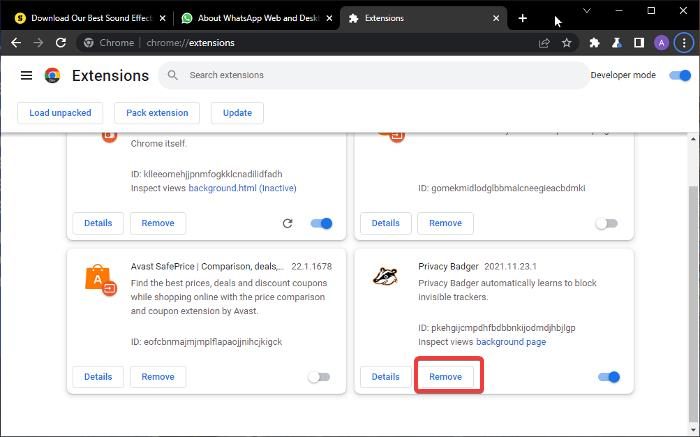Screen dimensions: 700x437
Task: Open the Chrome Labs flask icon
Action: (x=617, y=43)
